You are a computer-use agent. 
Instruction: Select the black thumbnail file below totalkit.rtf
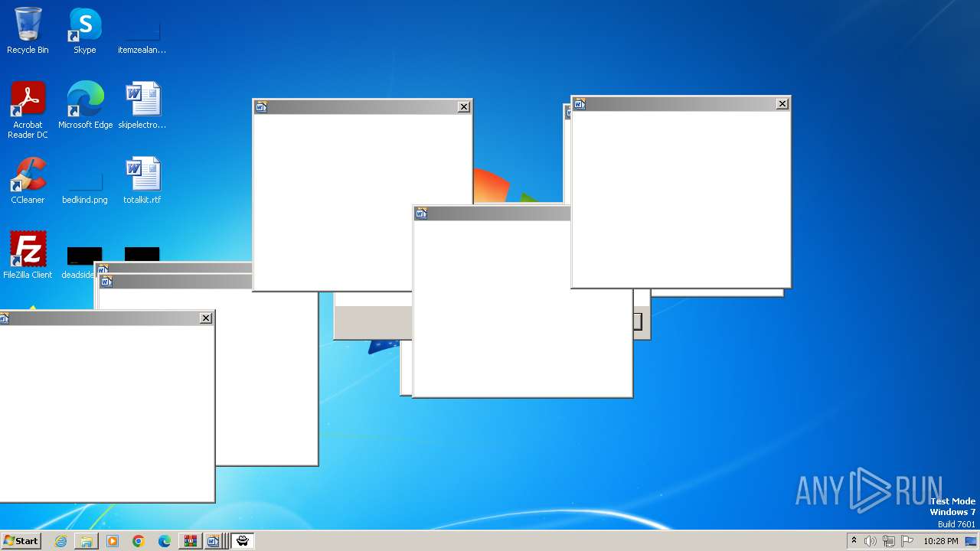pyautogui.click(x=142, y=254)
